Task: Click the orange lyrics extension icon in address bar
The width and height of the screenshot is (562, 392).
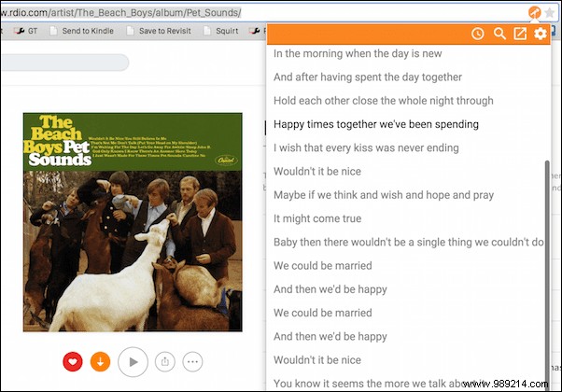Action: pyautogui.click(x=534, y=12)
